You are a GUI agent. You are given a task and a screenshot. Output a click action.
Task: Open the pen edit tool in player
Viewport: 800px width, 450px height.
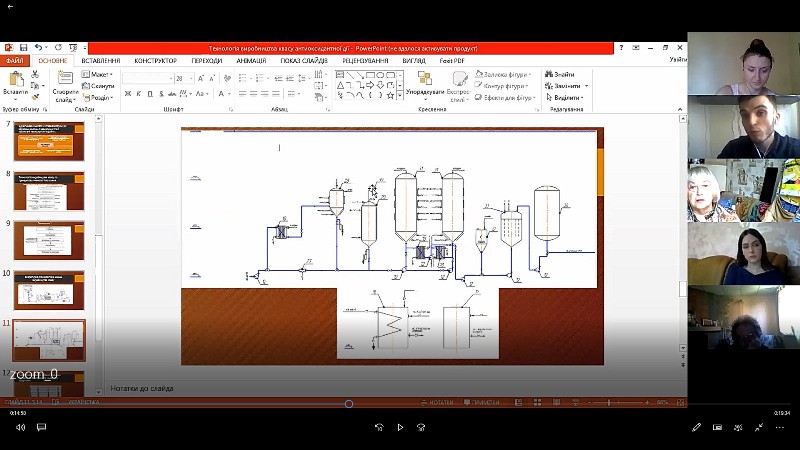tap(697, 427)
